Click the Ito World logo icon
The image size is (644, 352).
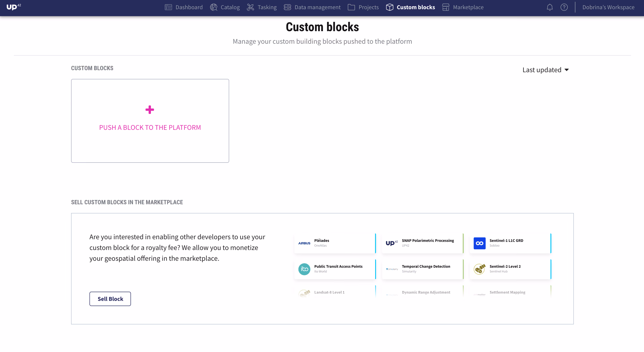click(x=304, y=269)
